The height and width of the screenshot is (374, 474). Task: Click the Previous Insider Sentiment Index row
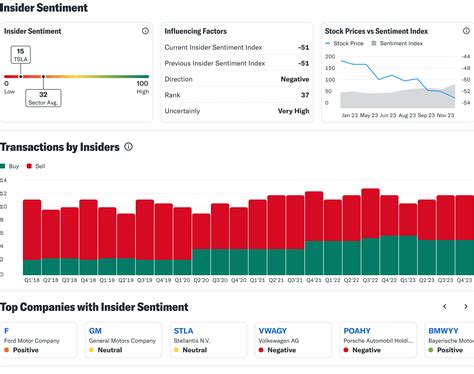tap(237, 63)
